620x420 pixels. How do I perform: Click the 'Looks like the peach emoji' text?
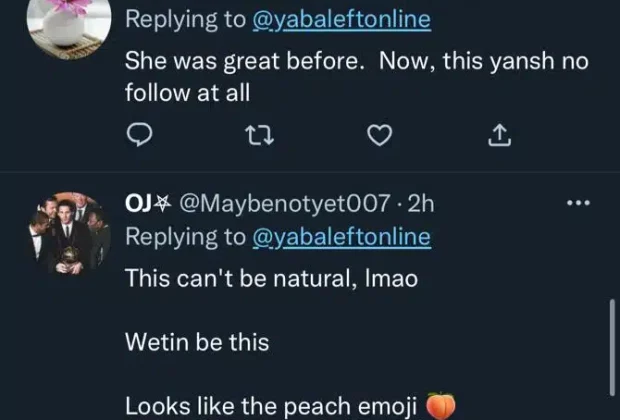point(272,405)
